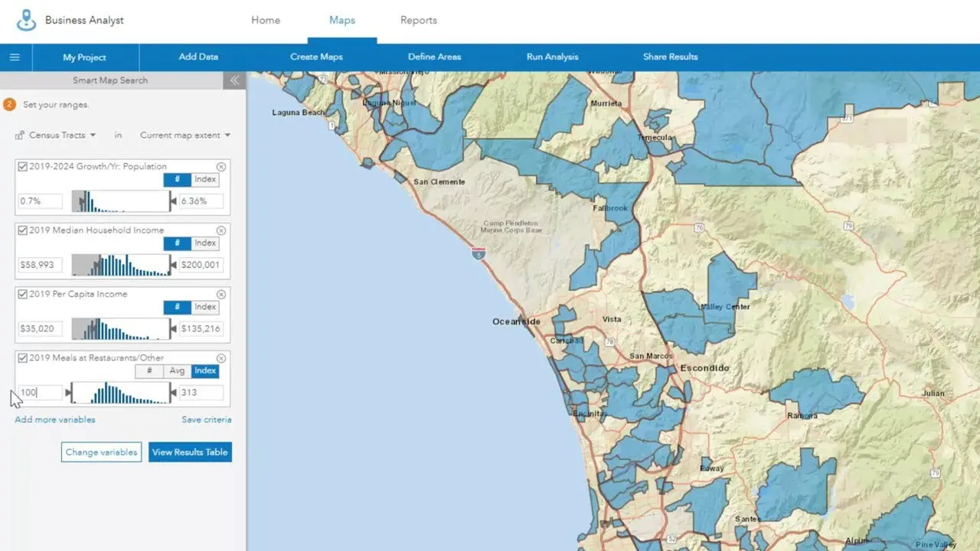
Task: Remove the Meals at Restaurants variable
Action: point(221,358)
